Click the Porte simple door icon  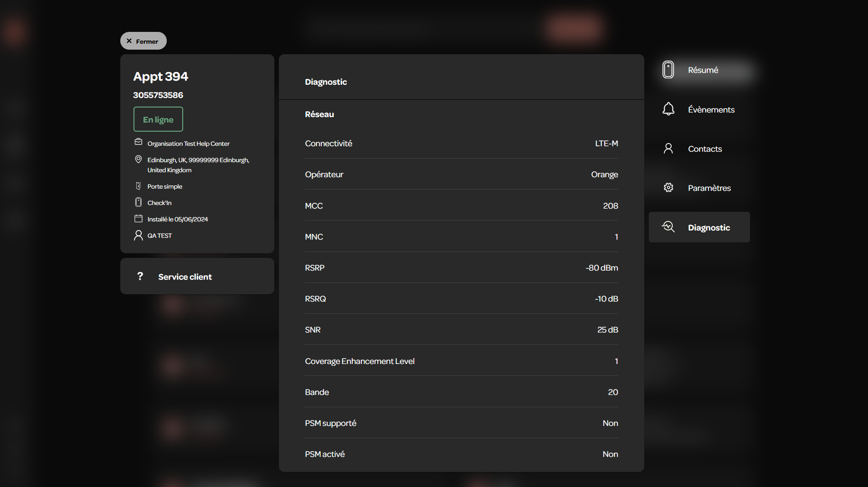(x=139, y=186)
